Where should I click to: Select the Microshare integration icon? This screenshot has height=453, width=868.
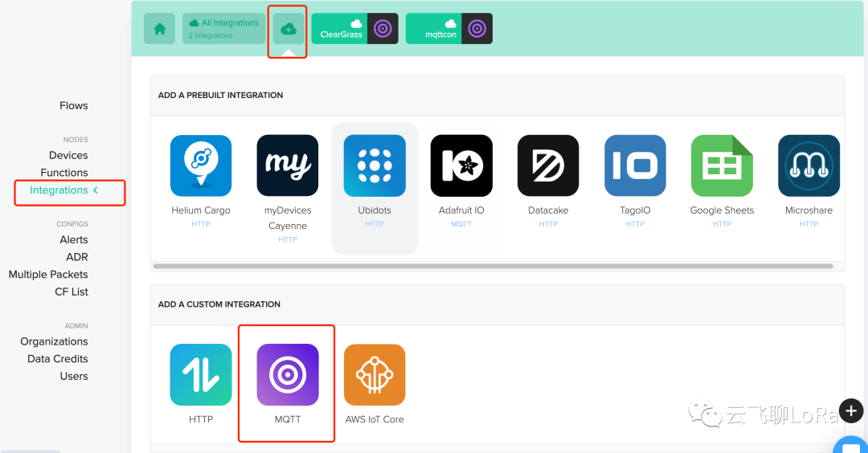coord(809,165)
